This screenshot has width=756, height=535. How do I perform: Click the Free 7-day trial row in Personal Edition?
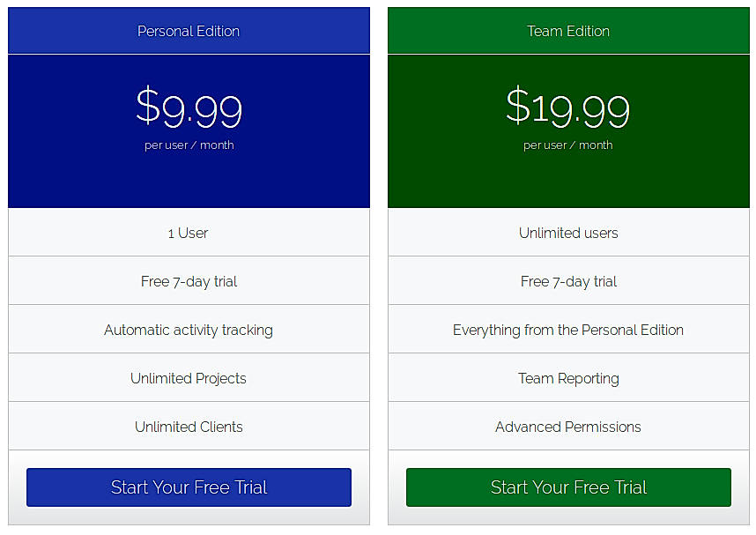(189, 281)
